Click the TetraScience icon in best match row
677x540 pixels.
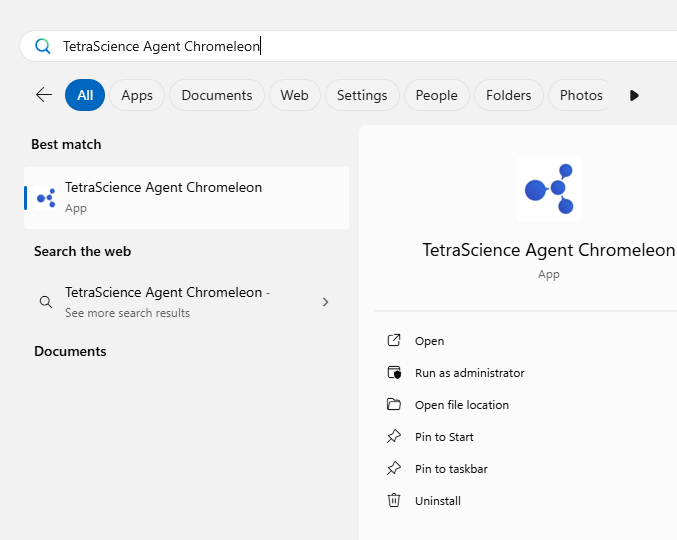46,198
